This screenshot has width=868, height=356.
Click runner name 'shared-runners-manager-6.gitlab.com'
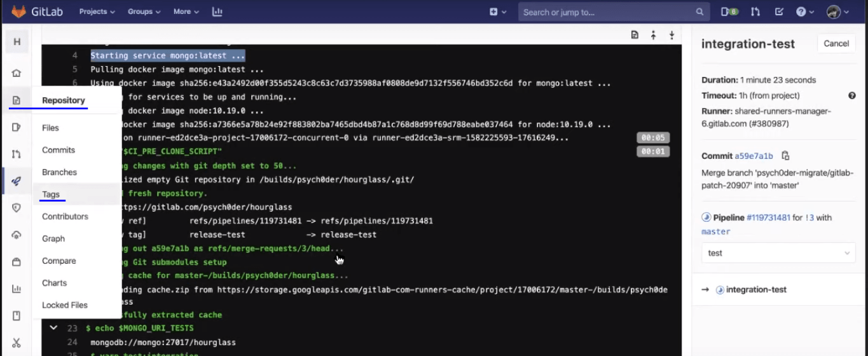[x=766, y=118]
